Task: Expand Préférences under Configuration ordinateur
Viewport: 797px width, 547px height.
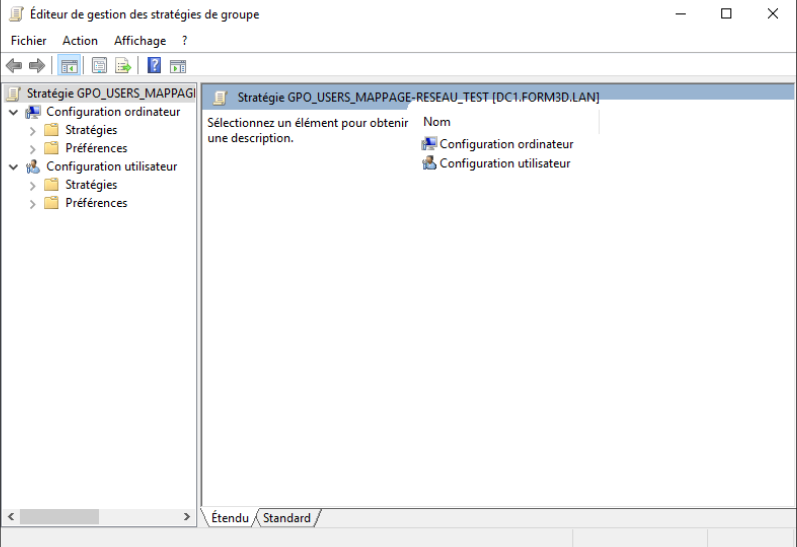Action: (33, 149)
